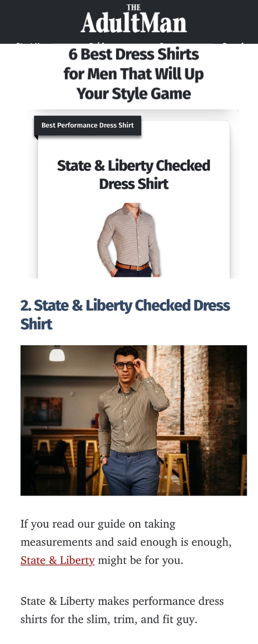Open the large photo of man adjusting glasses
The image size is (258, 644).
tap(134, 420)
